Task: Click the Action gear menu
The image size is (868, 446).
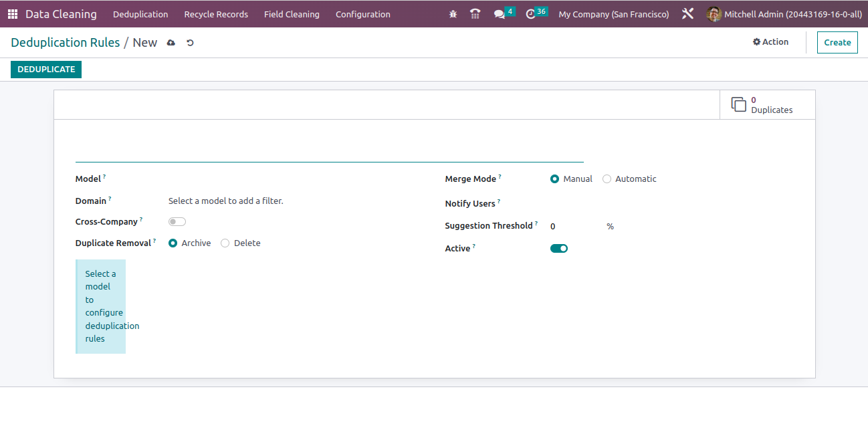Action: [x=770, y=41]
